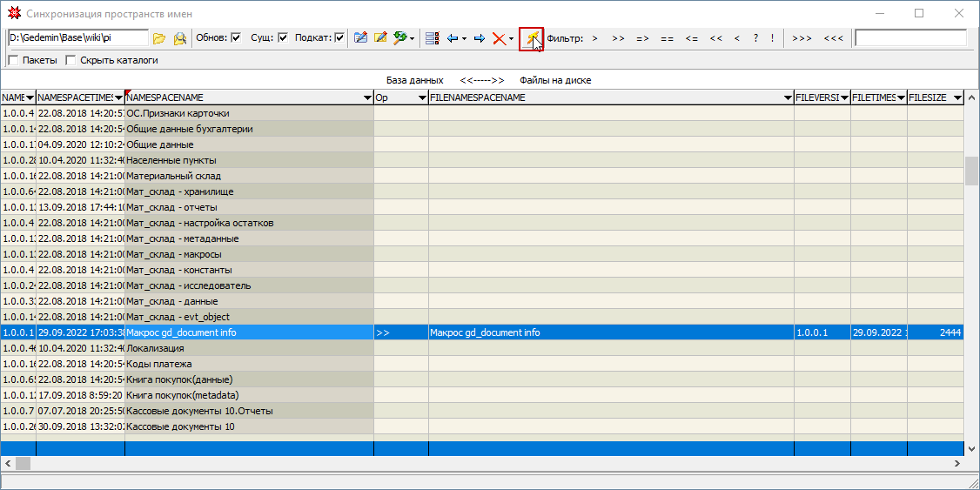Click the open folder icon next to path
The height and width of the screenshot is (490, 980).
158,38
